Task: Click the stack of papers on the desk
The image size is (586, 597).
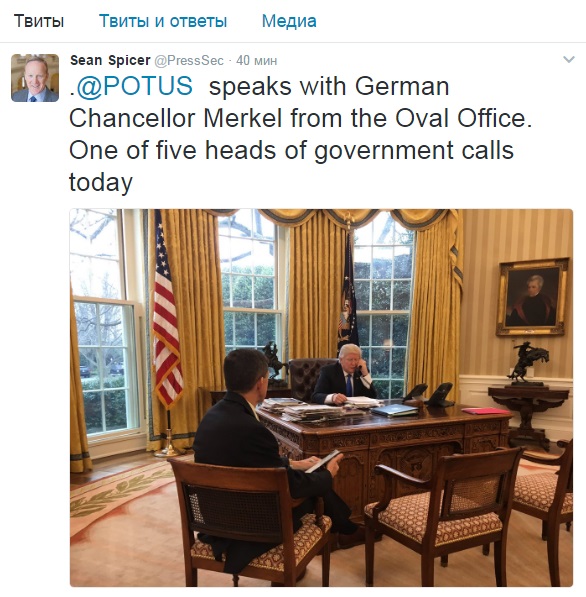Action: point(301,409)
